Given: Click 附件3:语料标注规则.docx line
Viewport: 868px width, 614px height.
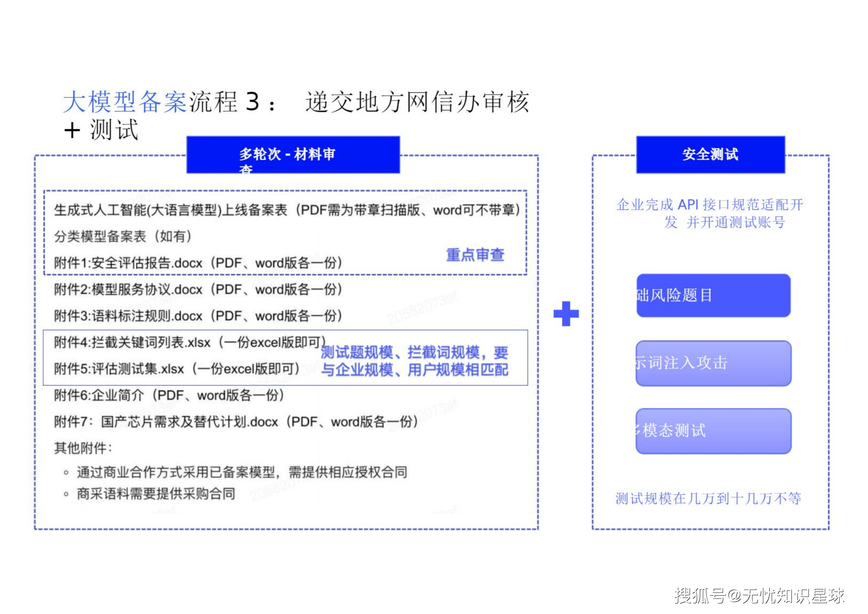Looking at the screenshot, I should point(198,316).
